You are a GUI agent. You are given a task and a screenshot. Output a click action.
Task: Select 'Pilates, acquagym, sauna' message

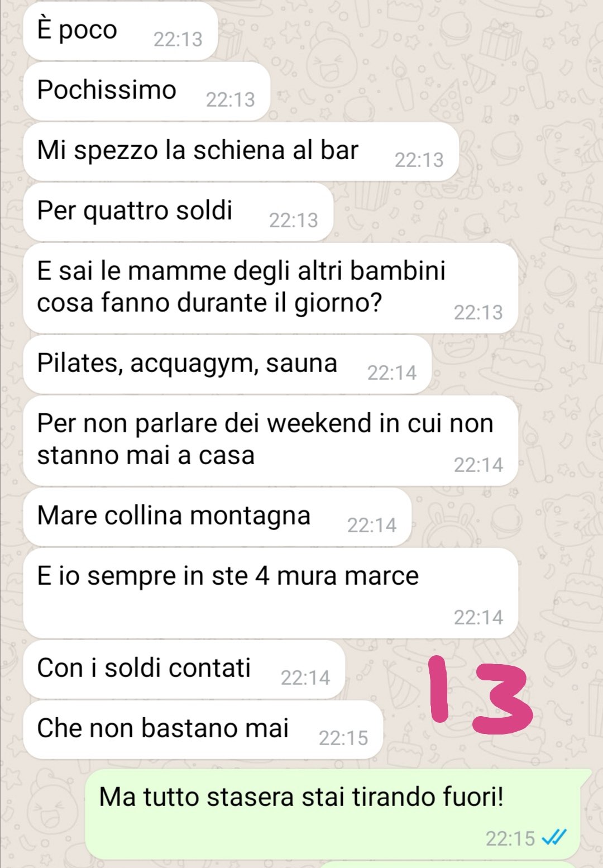point(227,364)
